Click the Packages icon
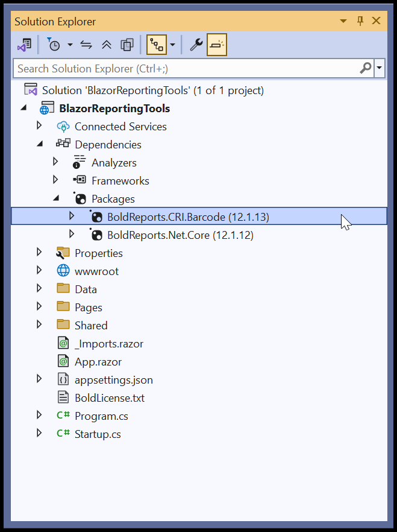The image size is (397, 532). [x=80, y=198]
